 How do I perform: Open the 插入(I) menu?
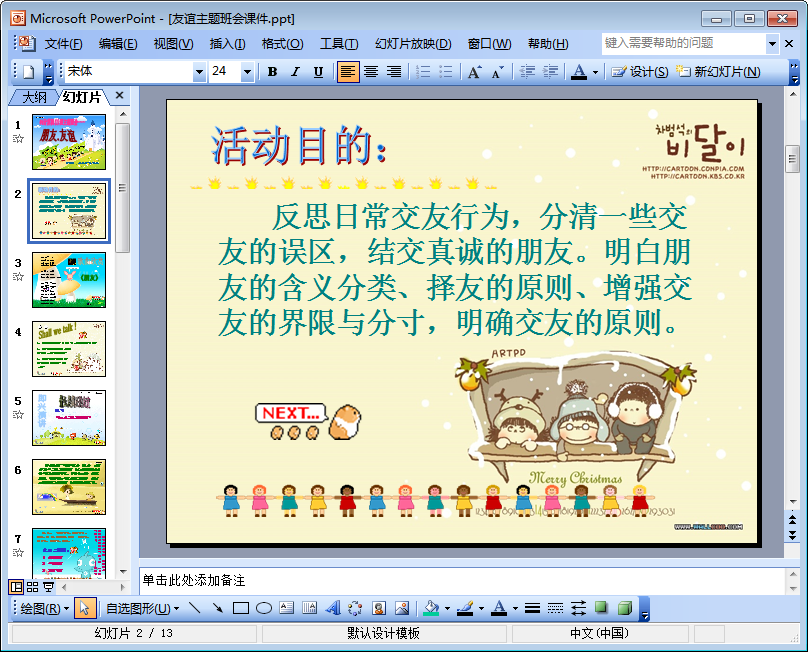coord(227,44)
